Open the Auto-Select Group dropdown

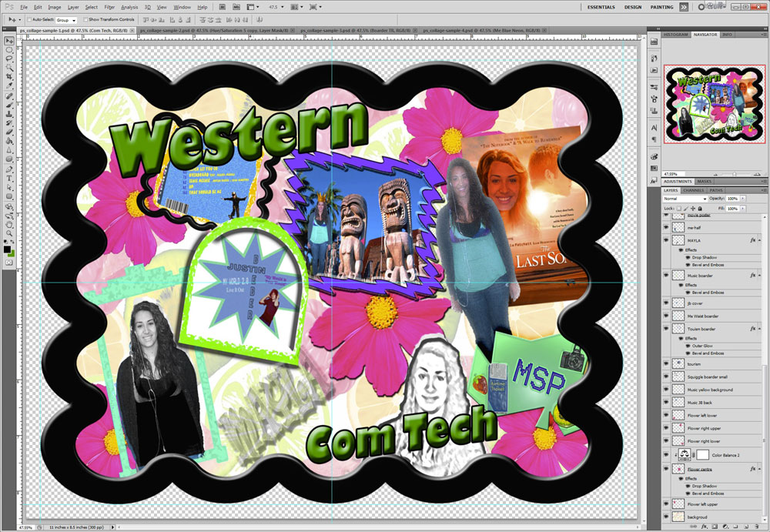click(x=66, y=19)
